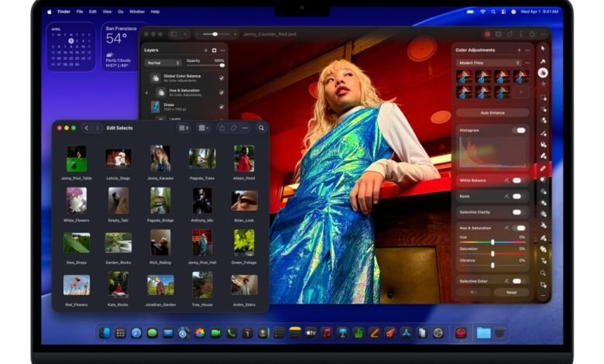Toggle the Hue & Saturation adjustment switch
The image size is (604, 364).
point(520,228)
